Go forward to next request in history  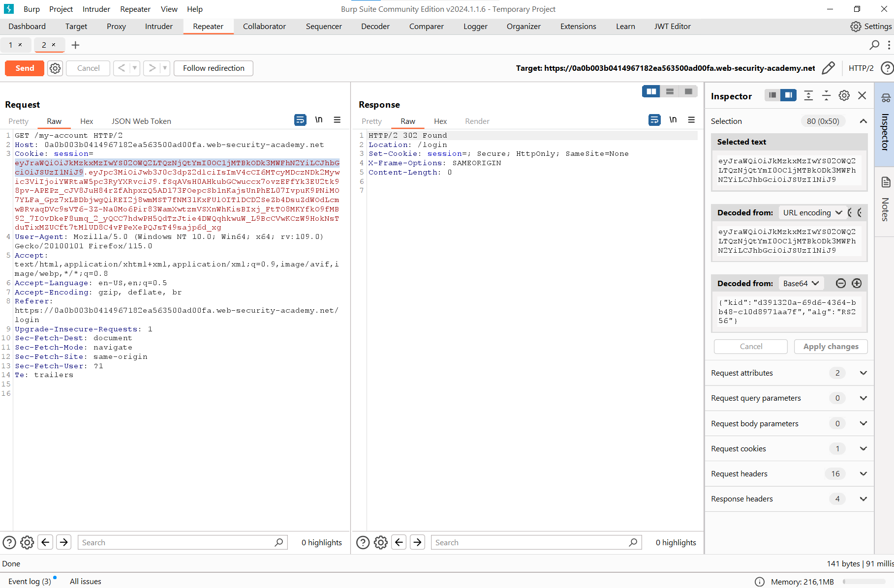pos(152,68)
